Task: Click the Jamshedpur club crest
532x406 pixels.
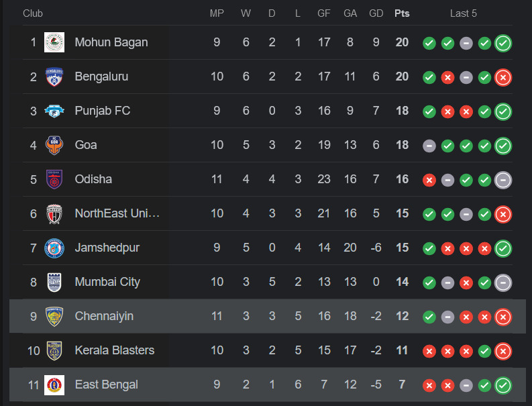Action: click(x=54, y=248)
